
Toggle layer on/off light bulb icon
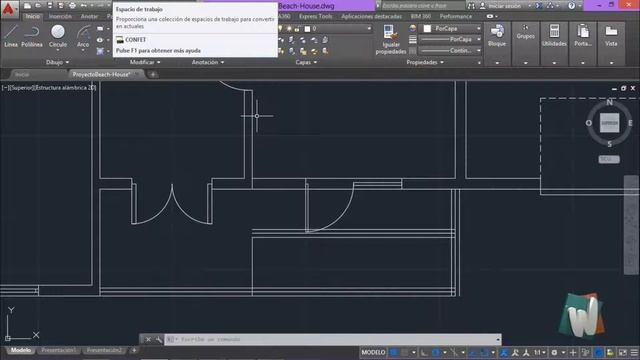pyautogui.click(x=280, y=29)
